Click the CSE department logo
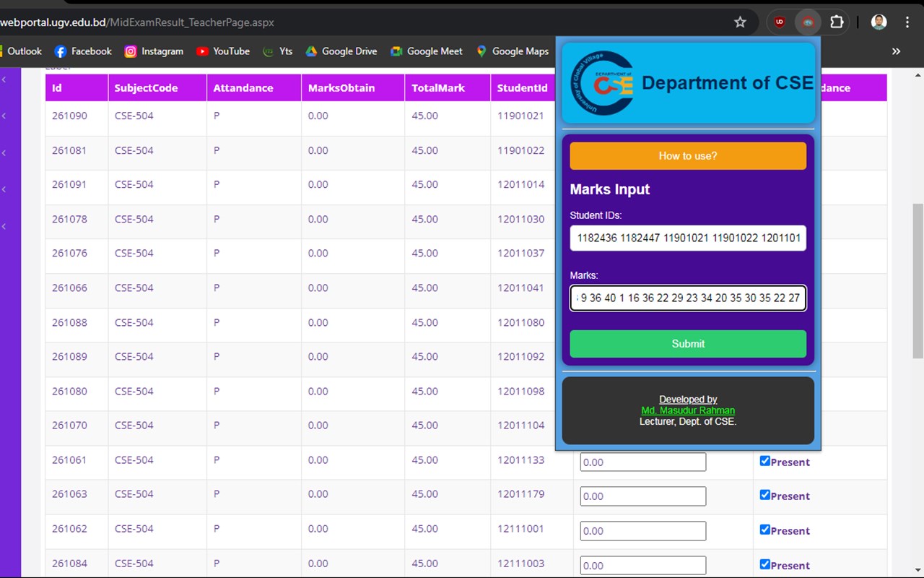This screenshot has width=924, height=578. click(603, 83)
